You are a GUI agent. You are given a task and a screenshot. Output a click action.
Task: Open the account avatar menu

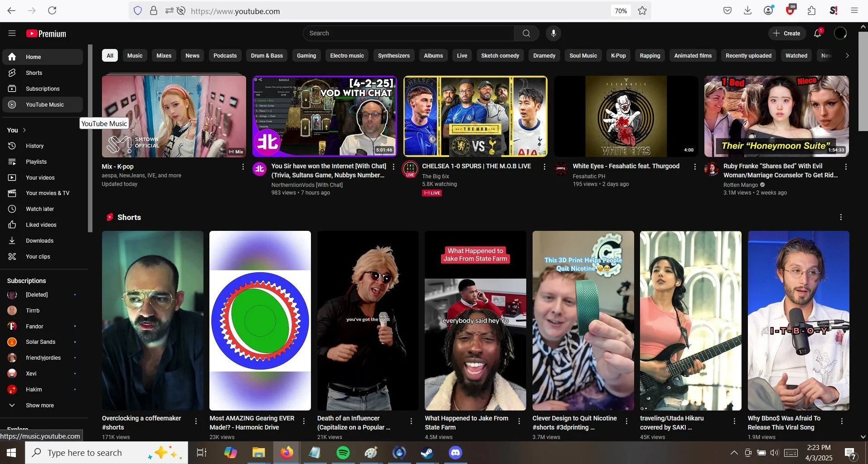[840, 33]
